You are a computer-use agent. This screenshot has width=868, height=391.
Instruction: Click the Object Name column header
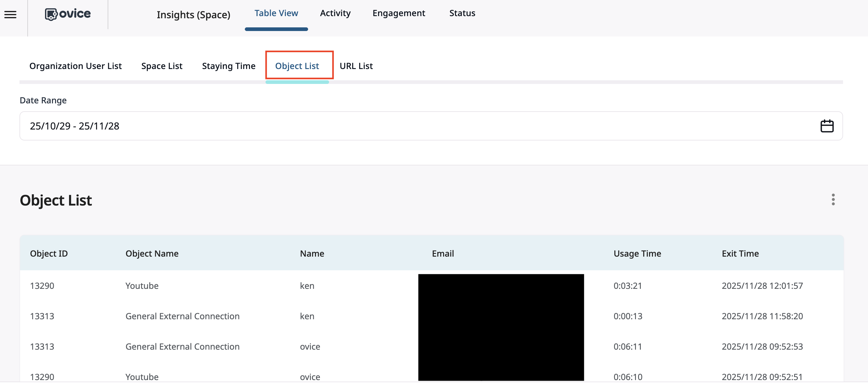coord(152,254)
